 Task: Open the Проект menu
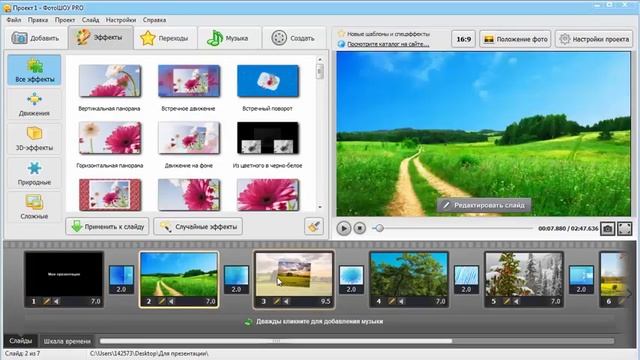coord(64,20)
